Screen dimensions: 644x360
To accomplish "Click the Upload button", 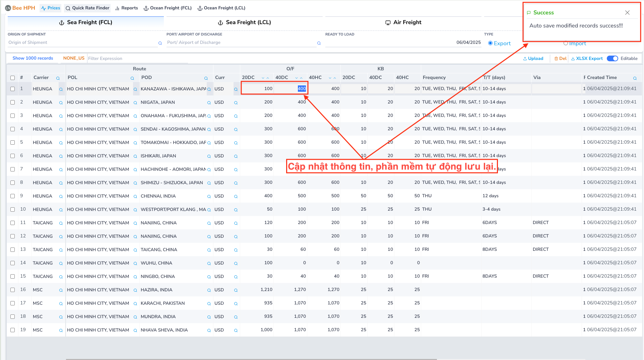I will coord(533,58).
